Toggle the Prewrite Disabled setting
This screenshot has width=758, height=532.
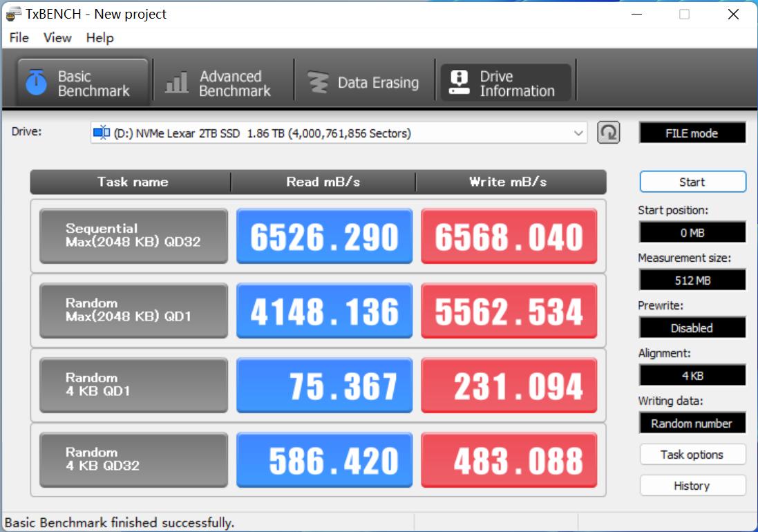pyautogui.click(x=692, y=327)
